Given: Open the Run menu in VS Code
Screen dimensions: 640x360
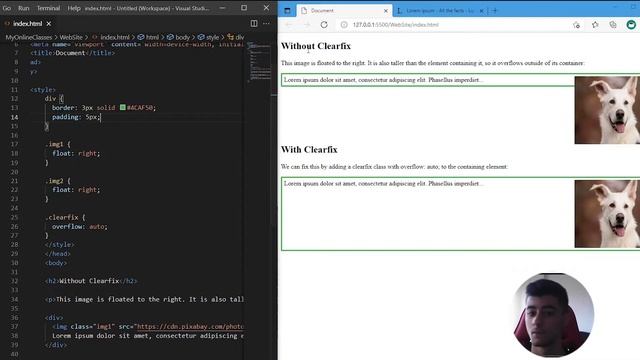Looking at the screenshot, I should click(24, 8).
